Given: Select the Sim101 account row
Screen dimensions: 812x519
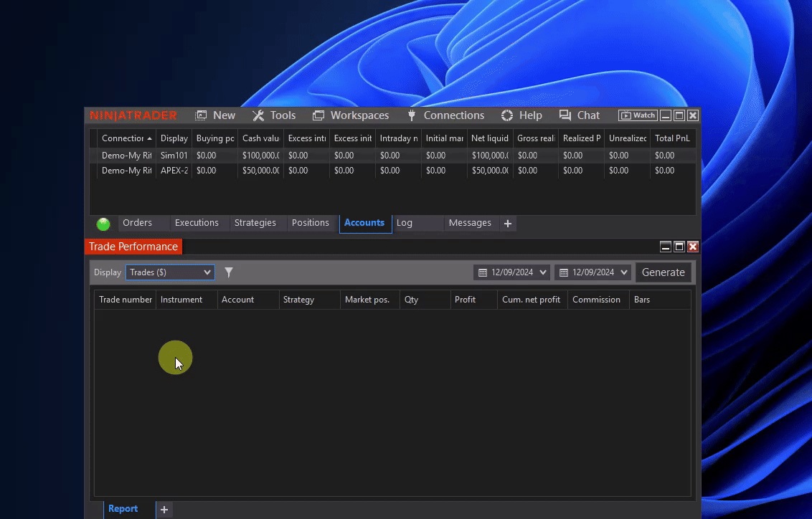Looking at the screenshot, I should pos(392,156).
